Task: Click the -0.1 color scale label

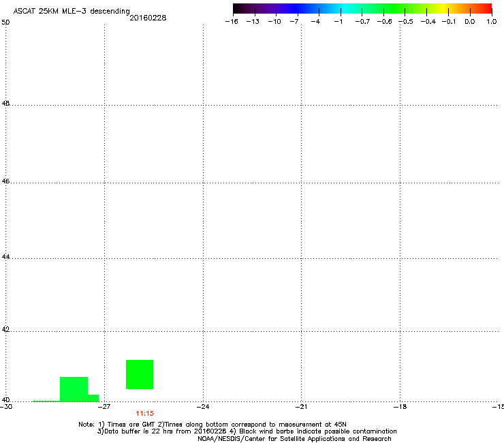Action: coord(449,22)
